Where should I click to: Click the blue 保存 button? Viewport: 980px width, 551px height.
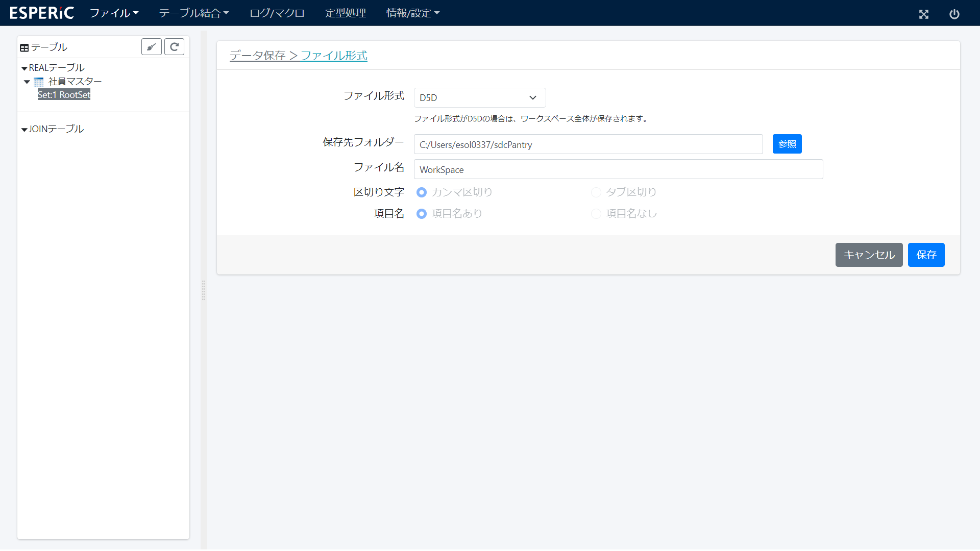click(x=926, y=255)
